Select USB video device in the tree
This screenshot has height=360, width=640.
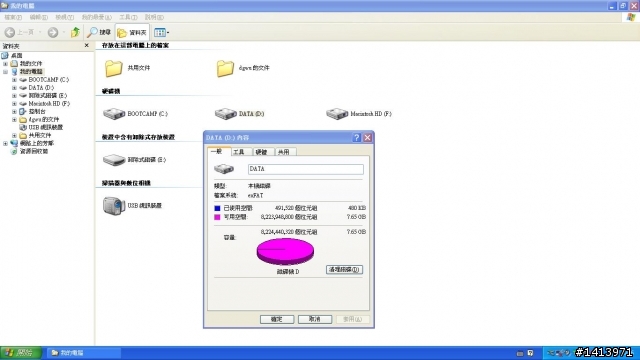46,127
